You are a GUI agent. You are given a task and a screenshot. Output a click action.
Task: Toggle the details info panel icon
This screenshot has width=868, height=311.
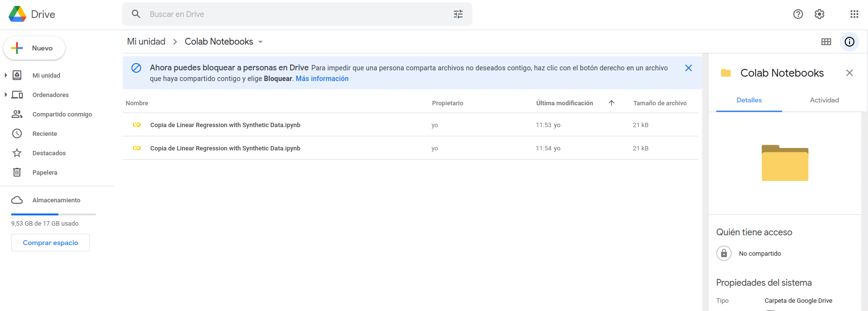pos(850,42)
